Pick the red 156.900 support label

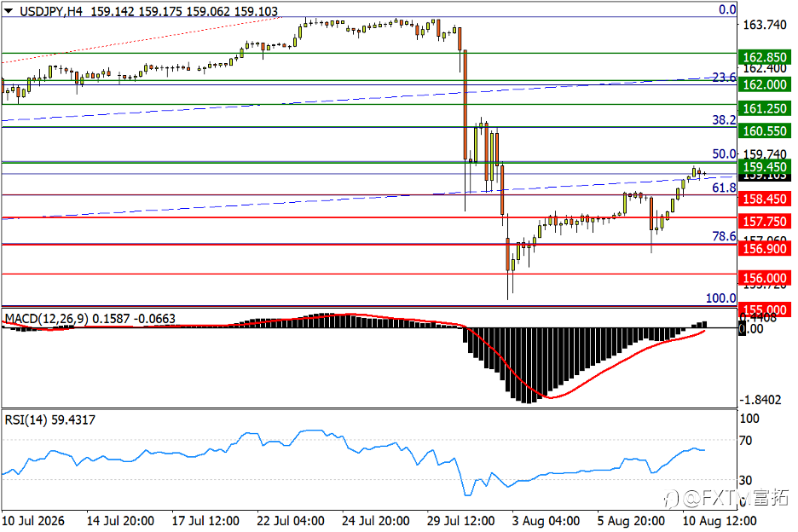765,248
